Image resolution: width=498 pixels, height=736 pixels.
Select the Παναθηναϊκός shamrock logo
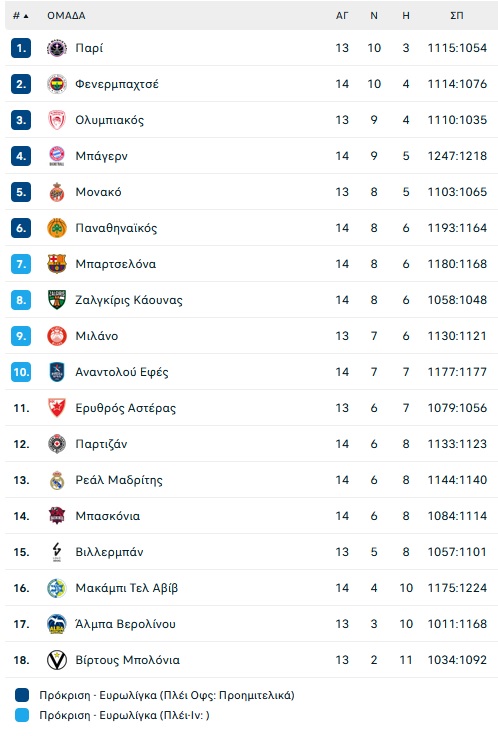(x=57, y=228)
